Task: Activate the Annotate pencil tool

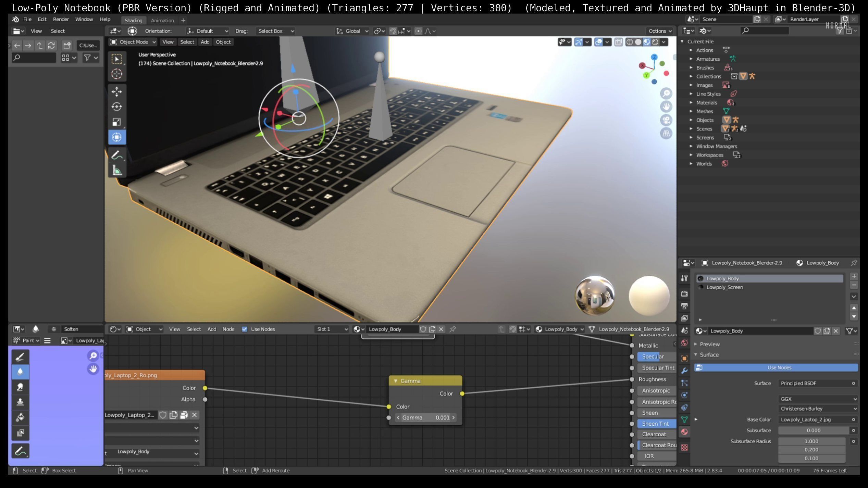Action: [116, 155]
